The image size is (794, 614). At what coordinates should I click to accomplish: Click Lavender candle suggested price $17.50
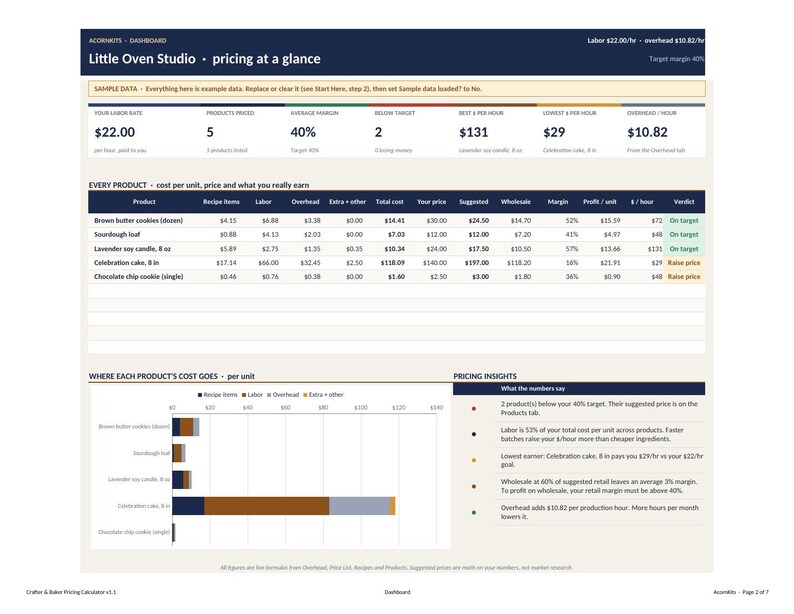coord(479,249)
